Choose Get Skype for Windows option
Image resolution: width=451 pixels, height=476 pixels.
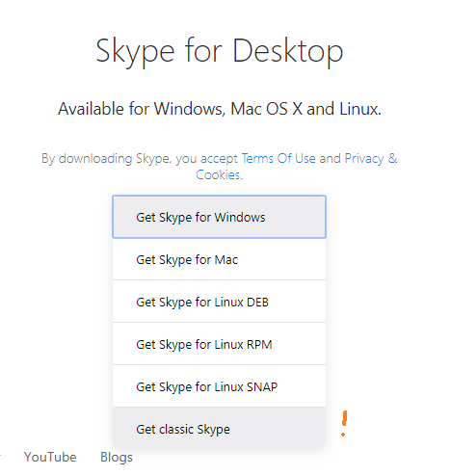[x=219, y=217]
